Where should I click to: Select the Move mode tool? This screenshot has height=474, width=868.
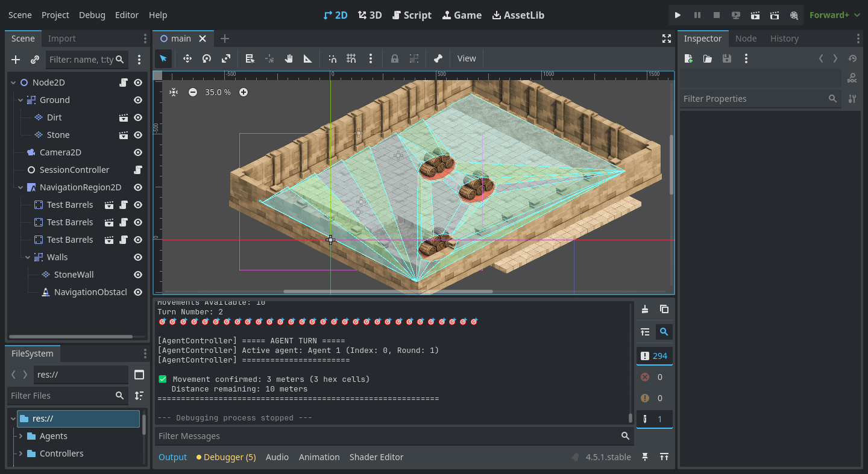(187, 58)
